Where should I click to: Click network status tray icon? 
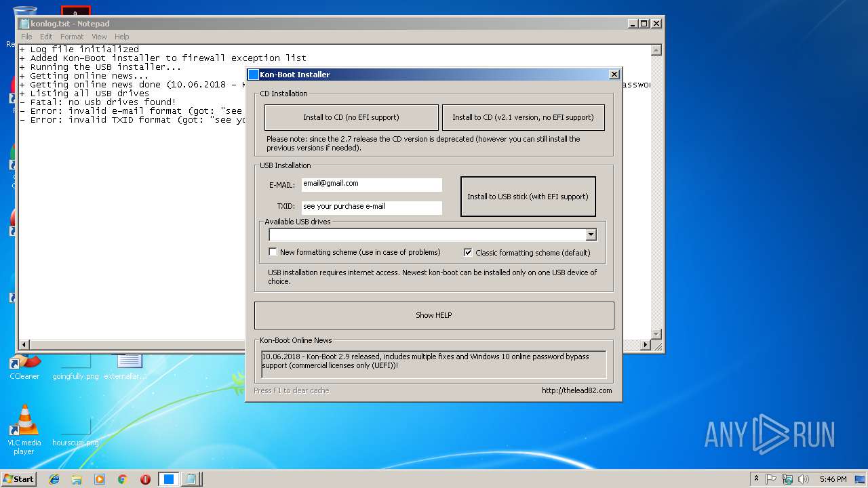pyautogui.click(x=787, y=479)
